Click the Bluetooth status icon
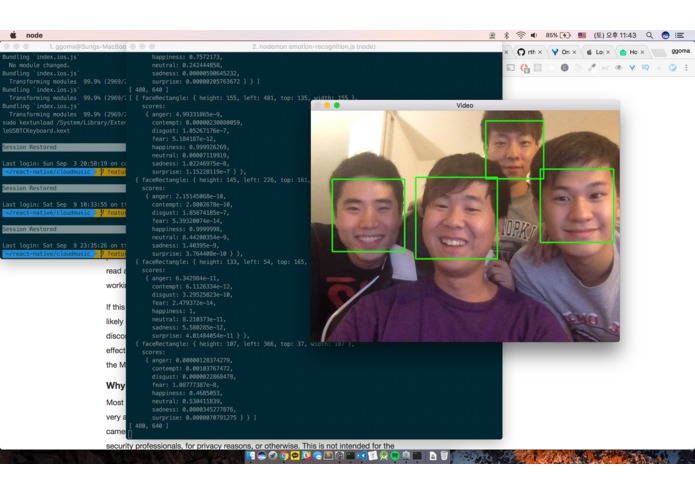The width and height of the screenshot is (695, 494). click(506, 35)
